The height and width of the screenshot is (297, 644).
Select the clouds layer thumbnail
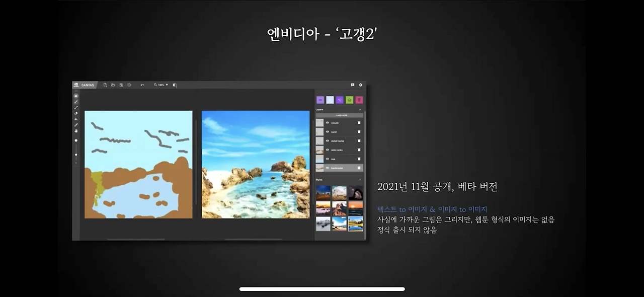pyautogui.click(x=319, y=123)
